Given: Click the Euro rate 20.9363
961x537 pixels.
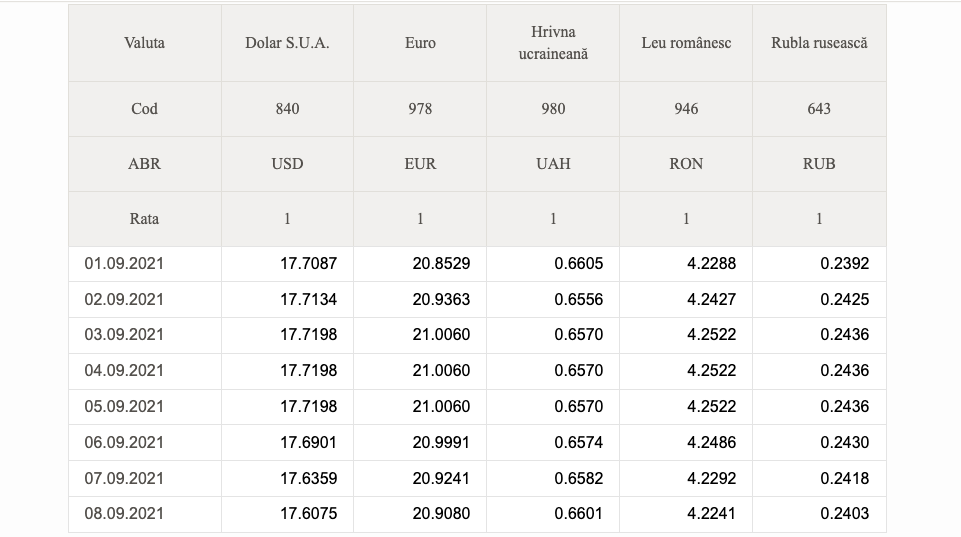Looking at the screenshot, I should [x=441, y=300].
